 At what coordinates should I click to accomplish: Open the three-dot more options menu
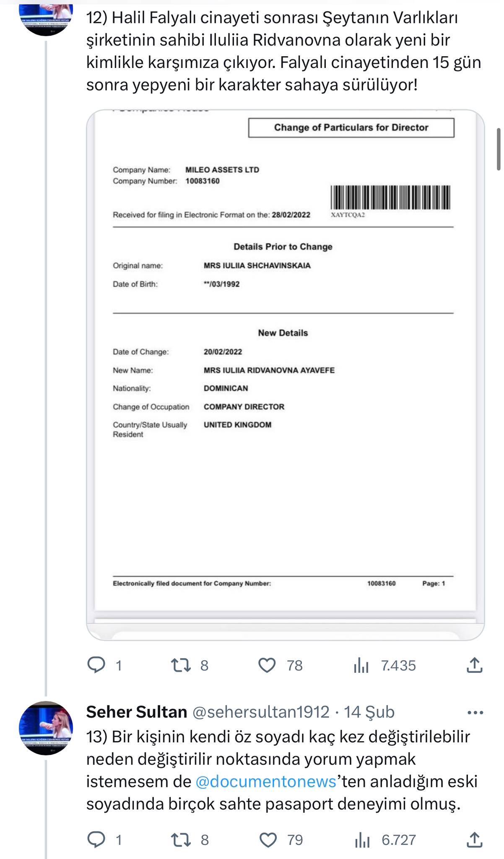475,712
